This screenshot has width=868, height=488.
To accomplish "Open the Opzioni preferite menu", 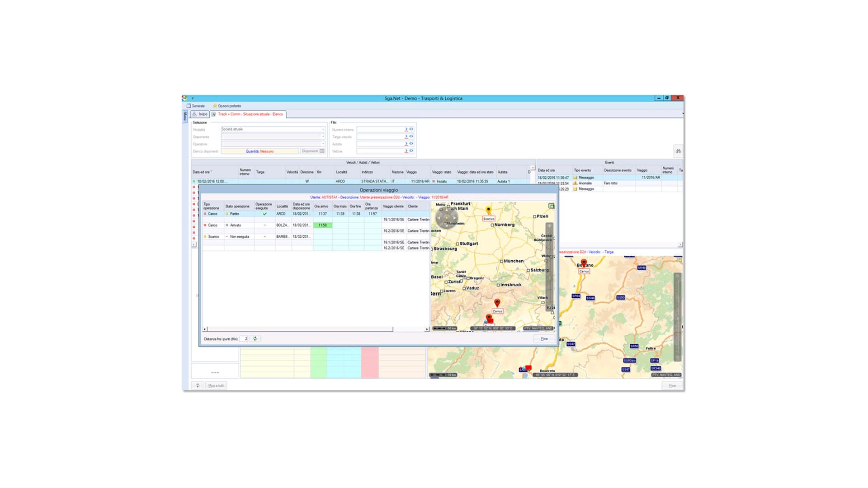I will (227, 106).
